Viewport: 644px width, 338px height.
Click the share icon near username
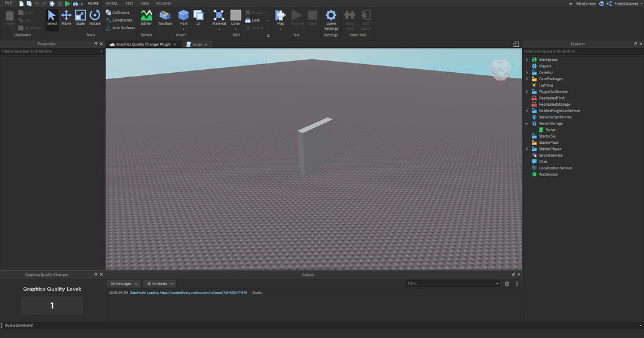pos(609,4)
